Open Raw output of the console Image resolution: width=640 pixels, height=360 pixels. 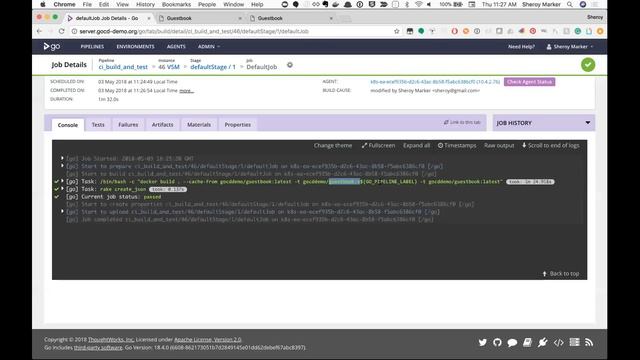click(x=499, y=145)
